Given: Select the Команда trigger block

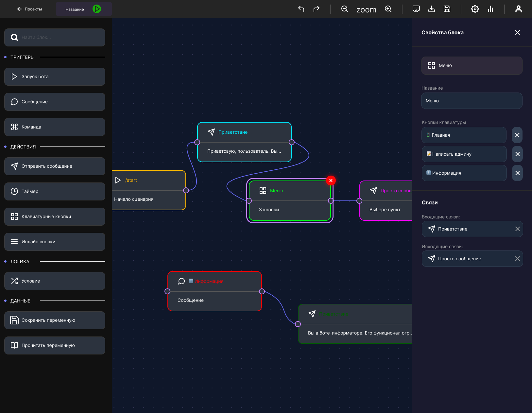Looking at the screenshot, I should tap(55, 127).
